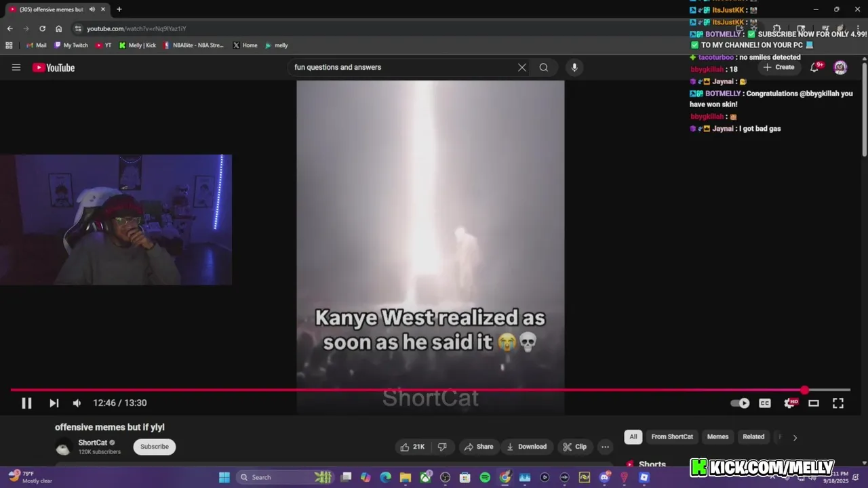
Task: Mute the video player volume
Action: pyautogui.click(x=77, y=403)
